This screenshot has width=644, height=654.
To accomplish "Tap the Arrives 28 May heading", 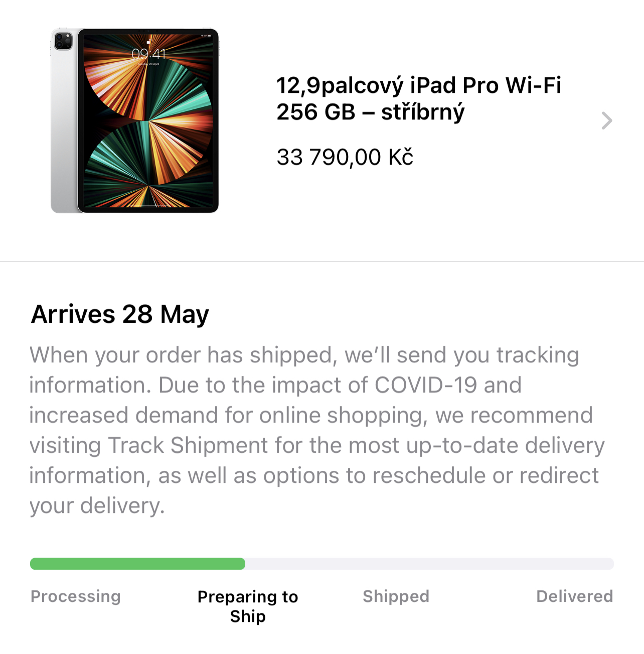I will (120, 315).
